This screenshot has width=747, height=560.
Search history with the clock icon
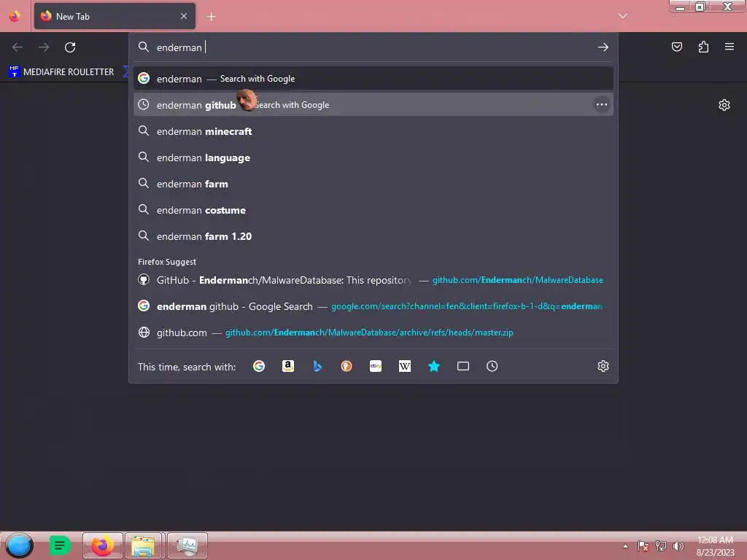[x=492, y=366]
